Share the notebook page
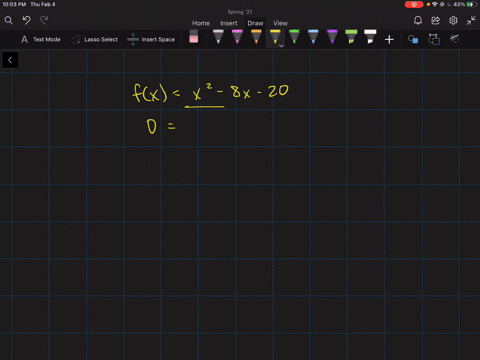This screenshot has height=360, width=480. [x=435, y=21]
